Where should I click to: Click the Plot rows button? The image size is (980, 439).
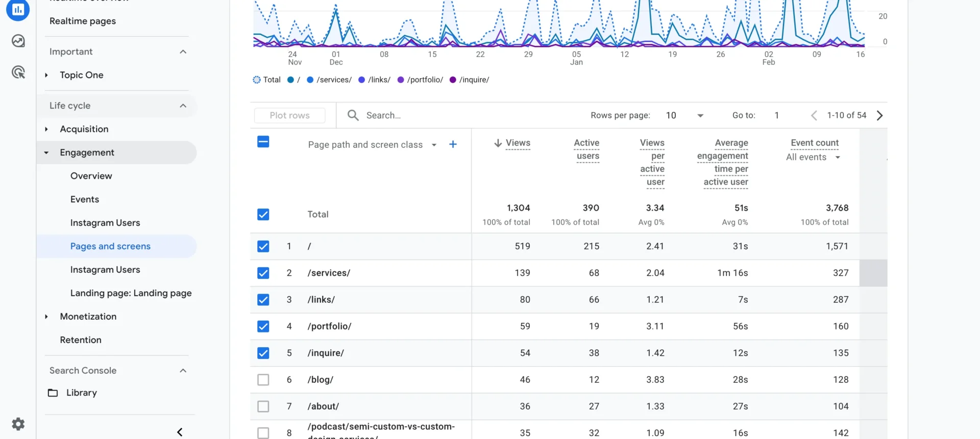tap(290, 115)
